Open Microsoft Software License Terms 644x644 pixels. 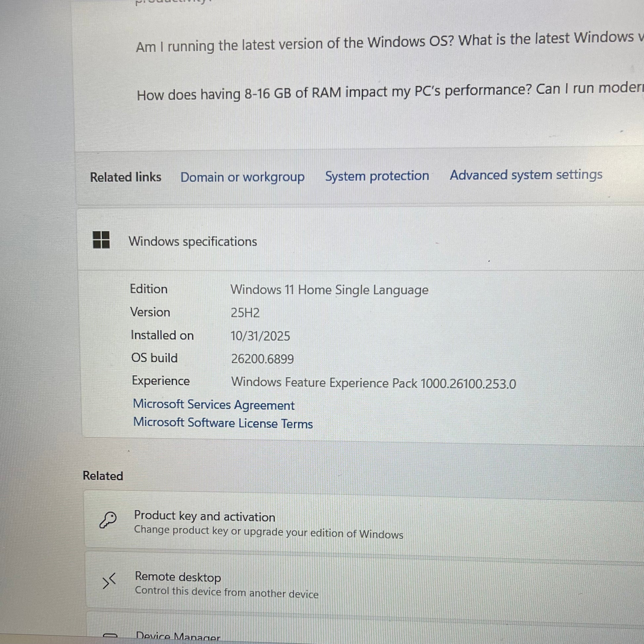223,423
